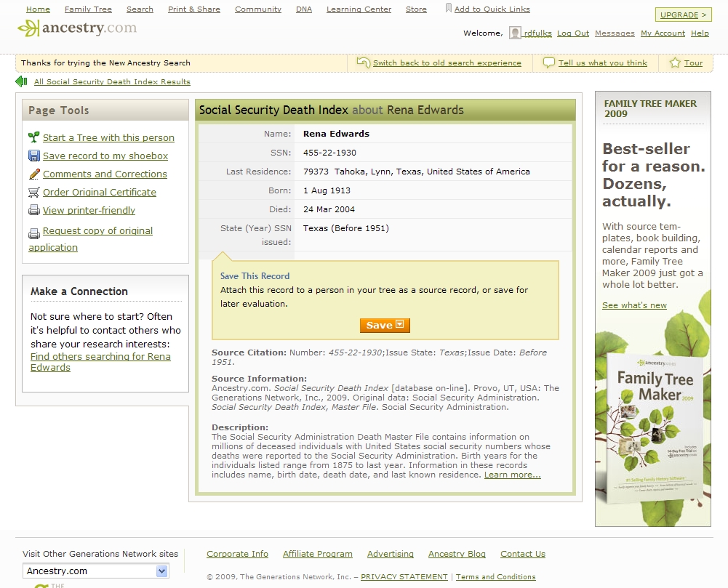Switch back to old search experience
This screenshot has width=728, height=588.
(x=447, y=63)
